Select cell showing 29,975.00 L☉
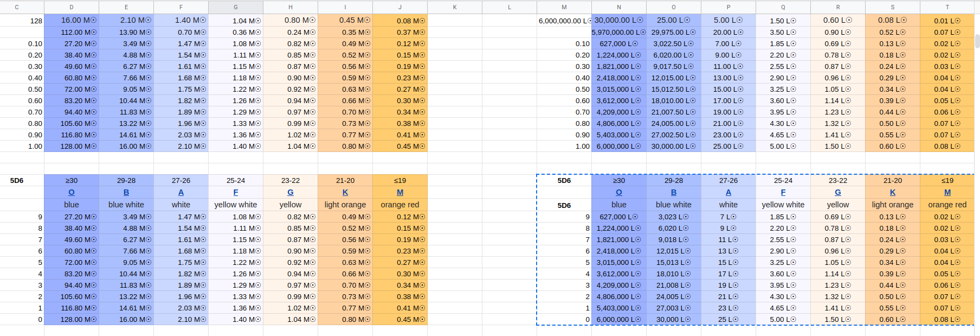Screen dimensions: 980x336 tap(674, 32)
